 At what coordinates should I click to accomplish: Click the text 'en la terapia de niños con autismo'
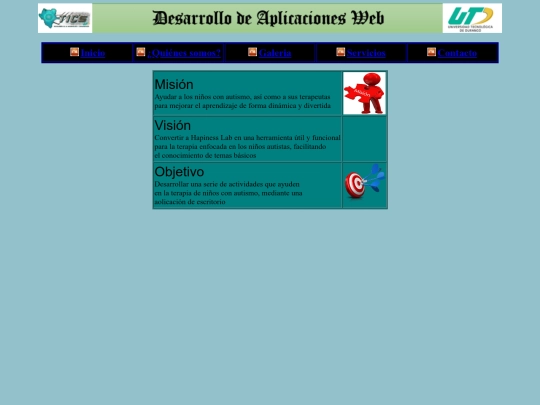[206, 193]
